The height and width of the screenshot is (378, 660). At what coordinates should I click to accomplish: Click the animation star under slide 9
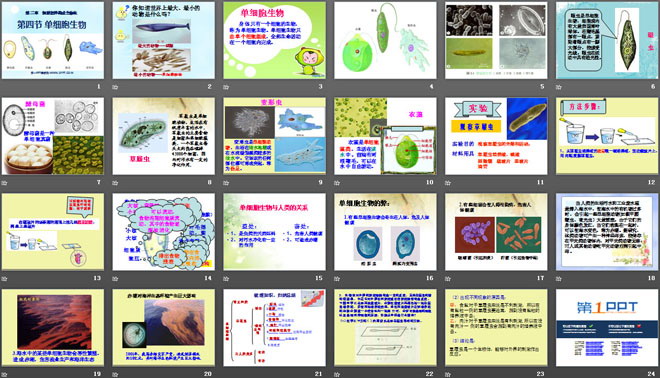pyautogui.click(x=226, y=183)
